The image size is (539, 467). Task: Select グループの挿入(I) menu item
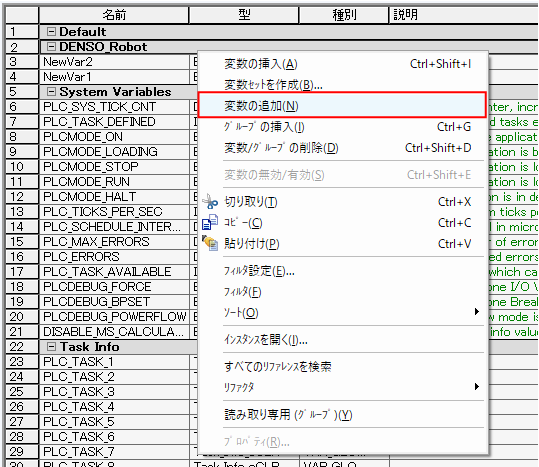pyautogui.click(x=342, y=127)
